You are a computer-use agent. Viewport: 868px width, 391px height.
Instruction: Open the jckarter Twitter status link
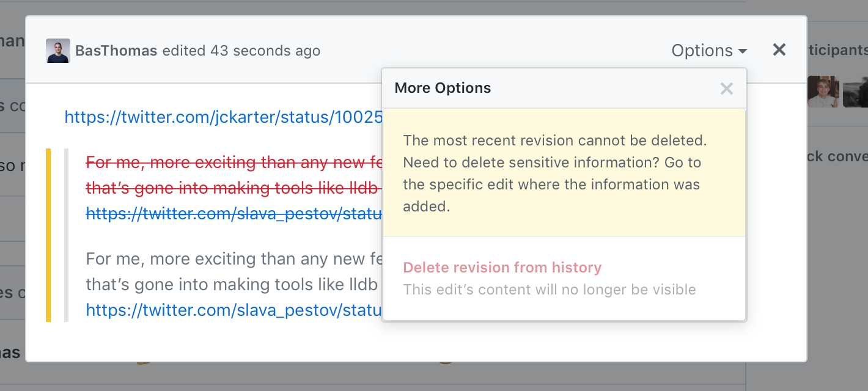[x=220, y=117]
